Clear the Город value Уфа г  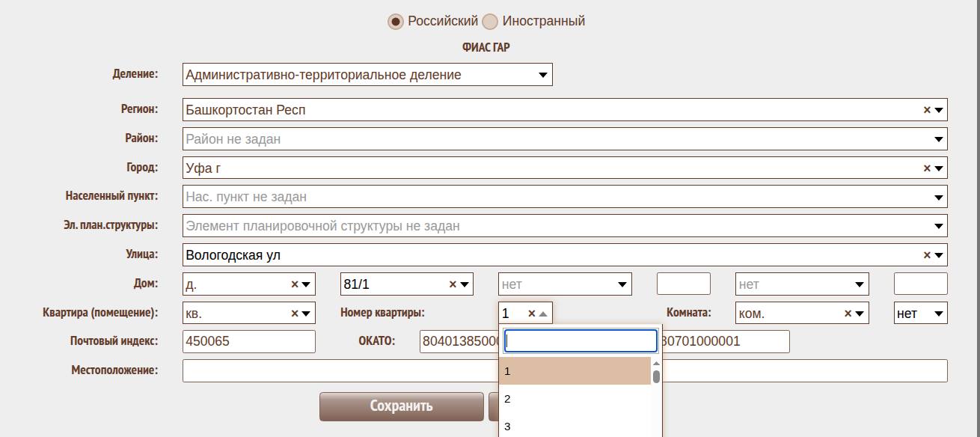click(x=927, y=168)
